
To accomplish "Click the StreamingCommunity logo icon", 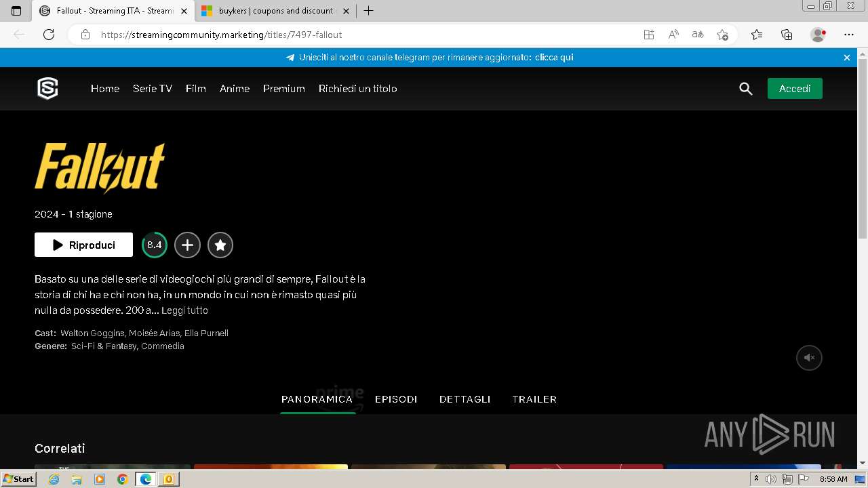I will (x=47, y=89).
